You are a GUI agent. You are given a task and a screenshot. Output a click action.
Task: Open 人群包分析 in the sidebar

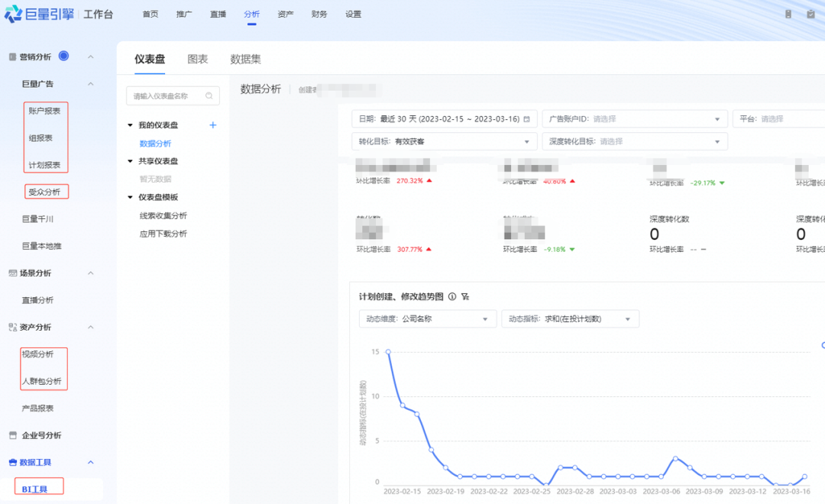[x=41, y=381]
